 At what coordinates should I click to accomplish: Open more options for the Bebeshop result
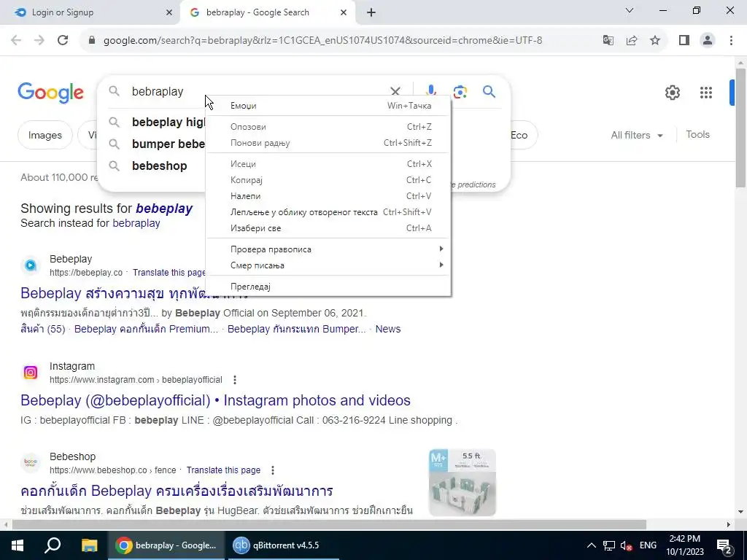pos(273,470)
